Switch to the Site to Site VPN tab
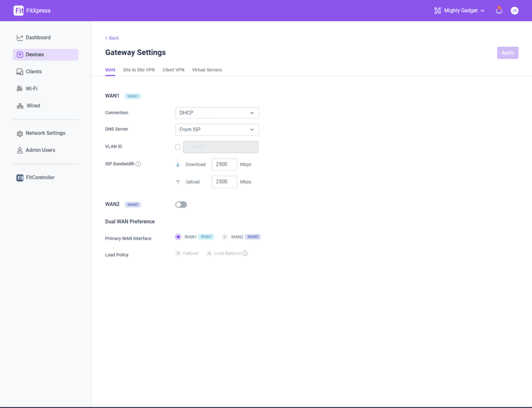Viewport: 532px width, 408px height. [x=139, y=70]
